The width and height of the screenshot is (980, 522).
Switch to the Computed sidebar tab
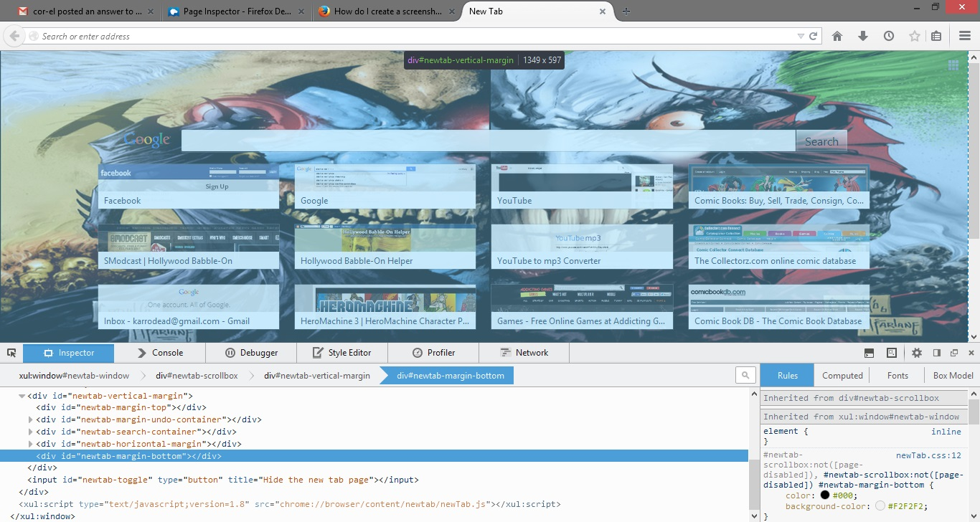(x=842, y=375)
